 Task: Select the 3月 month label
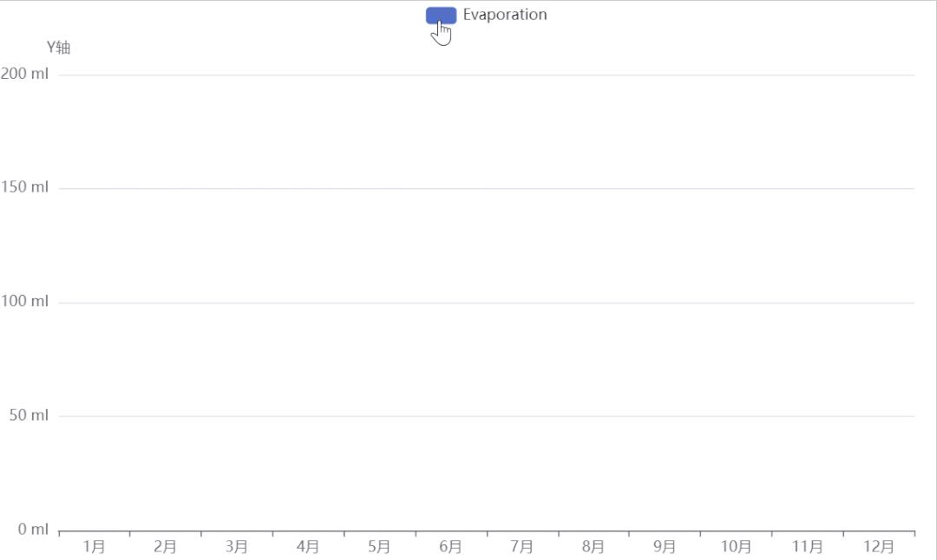pos(238,547)
